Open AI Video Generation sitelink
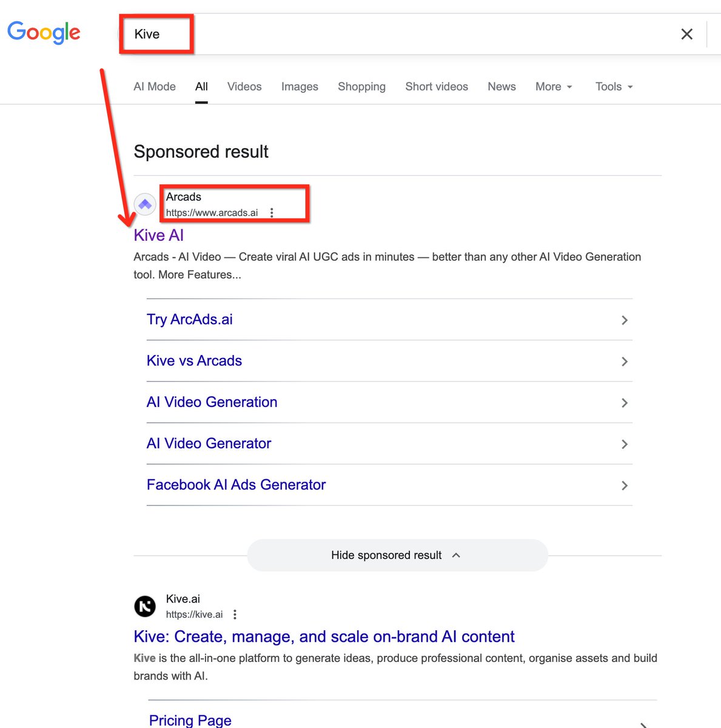 (212, 402)
